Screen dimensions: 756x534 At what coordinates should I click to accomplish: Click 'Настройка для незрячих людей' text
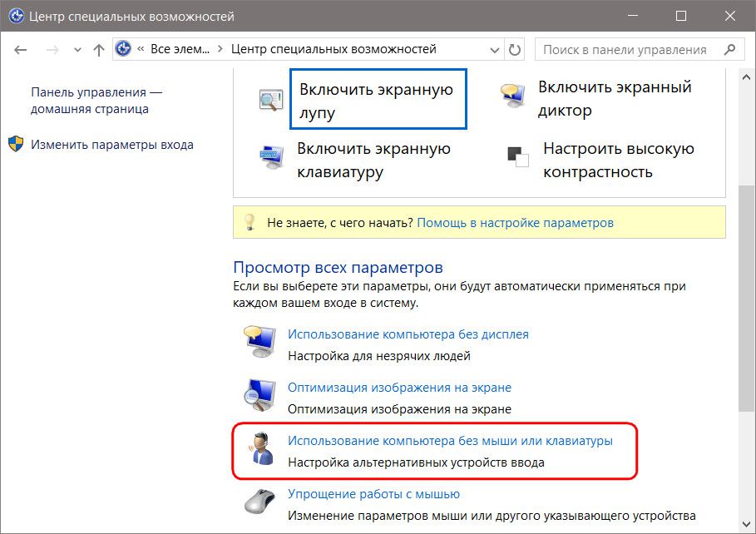pos(379,356)
